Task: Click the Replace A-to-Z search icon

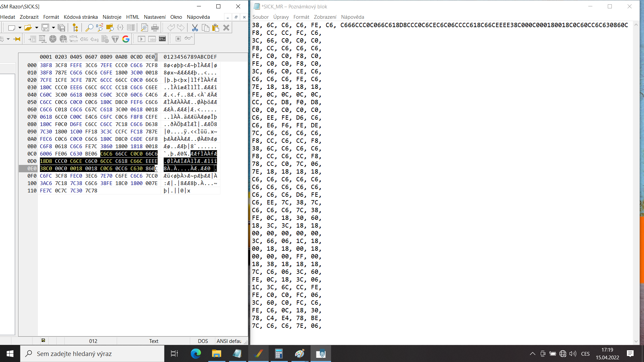Action: click(x=99, y=28)
